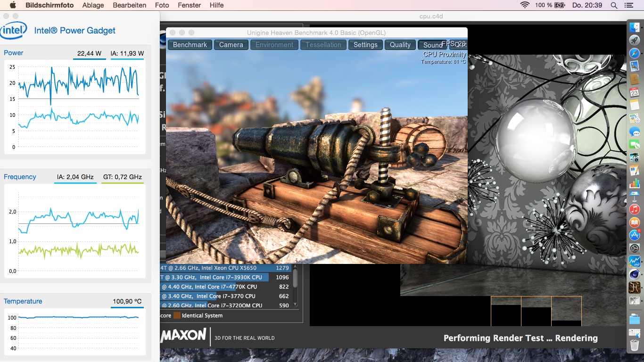The image size is (644, 362).
Task: Open the disabled Environment list in Heaven
Action: tap(274, 45)
